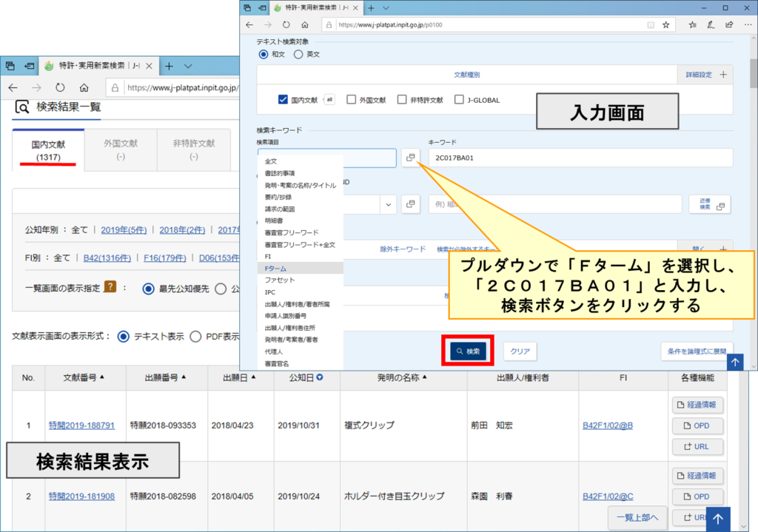The height and width of the screenshot is (532, 758).
Task: Open the 特開2019-188791 document link
Action: [81, 425]
